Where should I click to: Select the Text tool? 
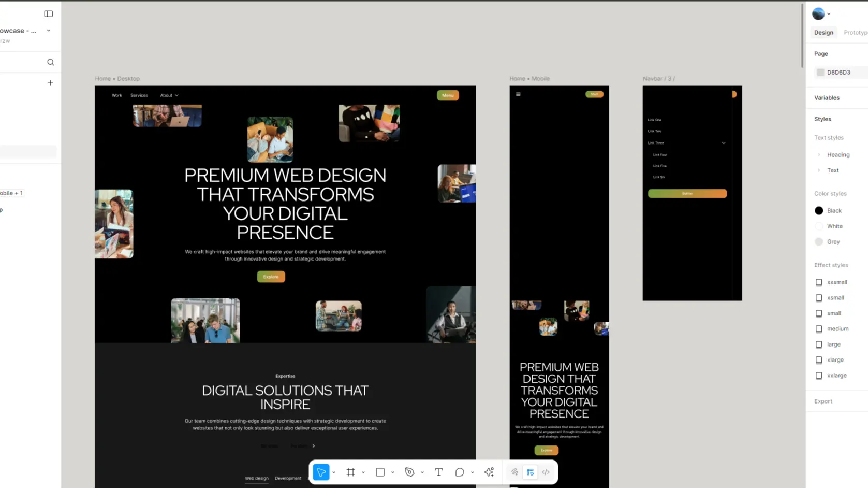coord(438,472)
